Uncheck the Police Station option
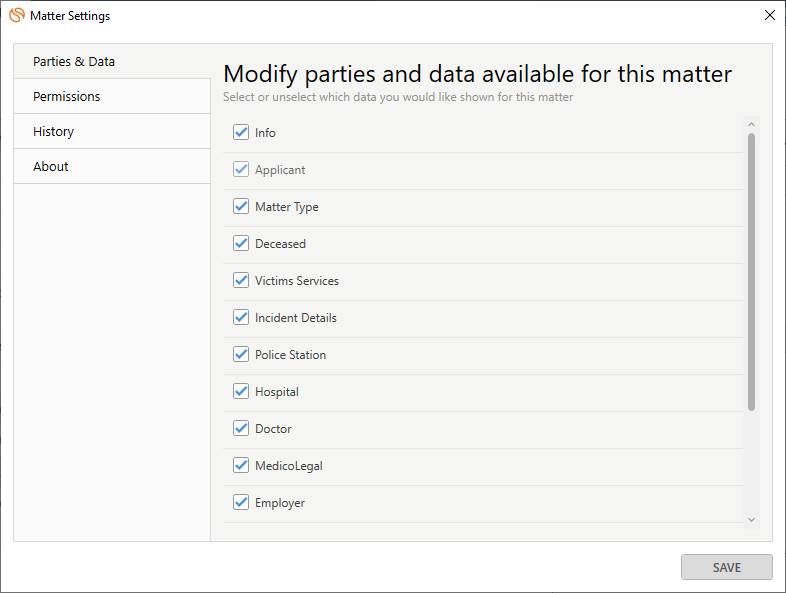Image resolution: width=786 pixels, height=593 pixels. (x=241, y=354)
